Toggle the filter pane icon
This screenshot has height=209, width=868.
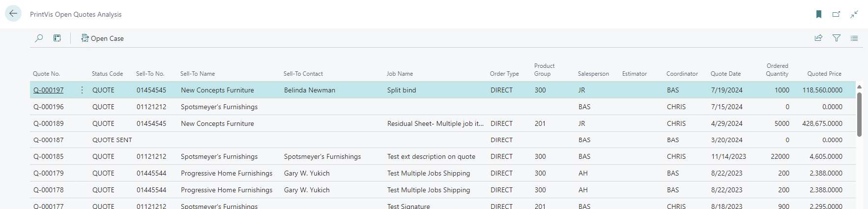[836, 38]
